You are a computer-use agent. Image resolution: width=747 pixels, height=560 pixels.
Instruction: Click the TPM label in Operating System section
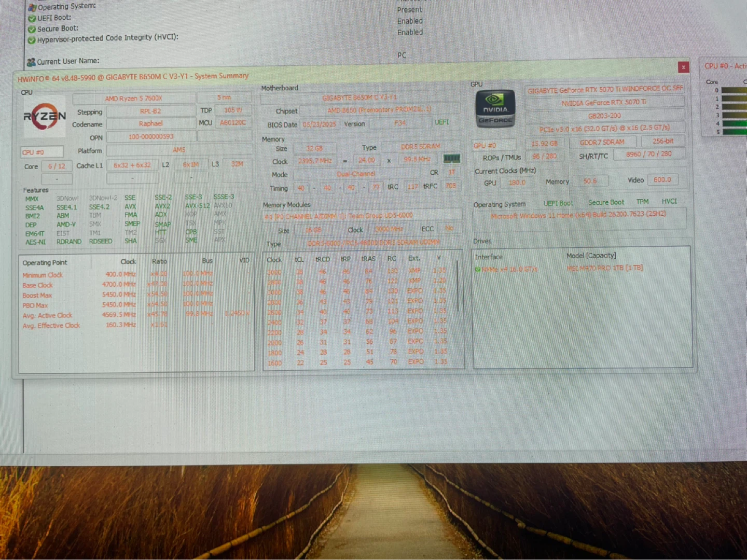click(642, 202)
